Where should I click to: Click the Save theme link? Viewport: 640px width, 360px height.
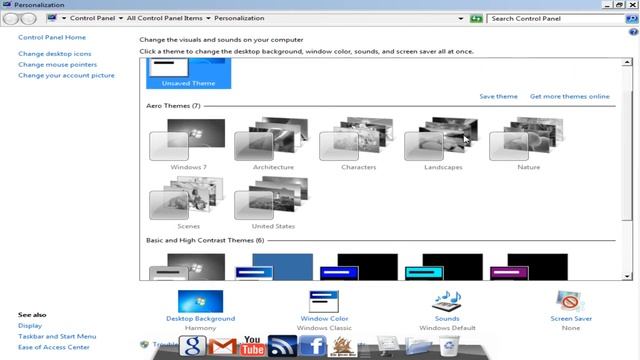click(x=498, y=96)
